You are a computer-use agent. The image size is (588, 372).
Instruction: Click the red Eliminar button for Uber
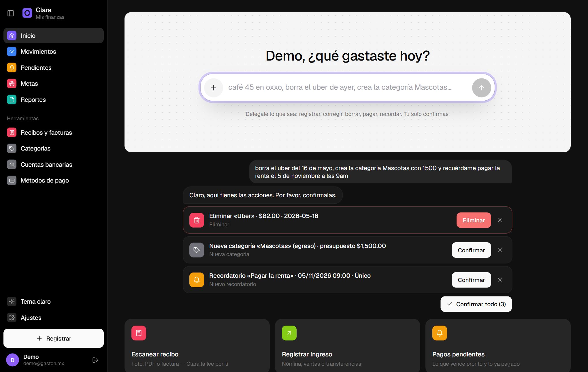pos(474,220)
